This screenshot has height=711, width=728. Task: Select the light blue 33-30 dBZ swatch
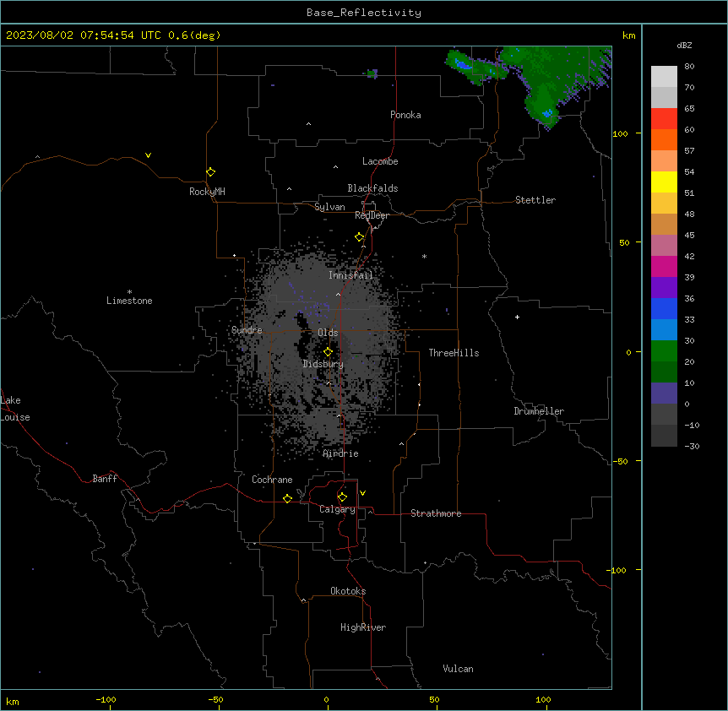pyautogui.click(x=664, y=330)
